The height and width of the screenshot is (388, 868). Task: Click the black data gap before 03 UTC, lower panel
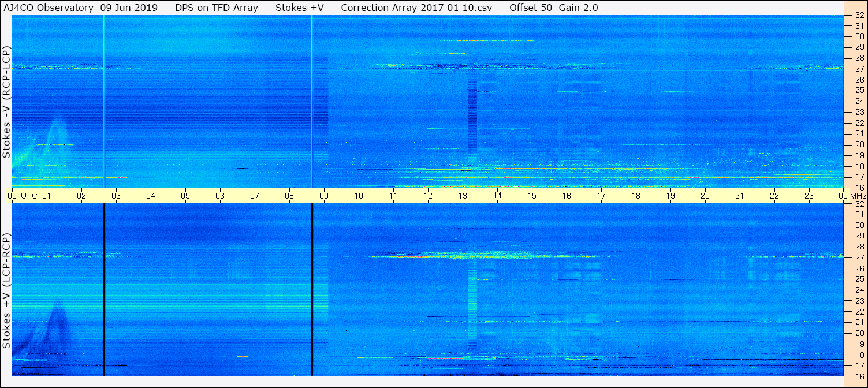point(104,290)
